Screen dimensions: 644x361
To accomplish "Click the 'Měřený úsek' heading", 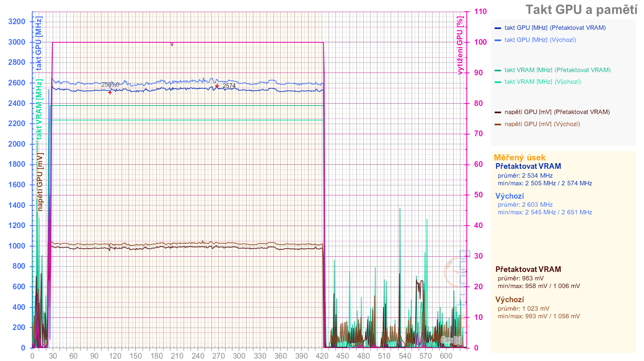I will click(x=520, y=158).
